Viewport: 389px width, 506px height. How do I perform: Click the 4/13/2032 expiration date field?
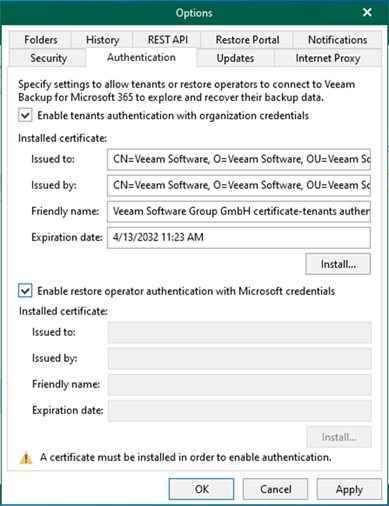coord(239,238)
